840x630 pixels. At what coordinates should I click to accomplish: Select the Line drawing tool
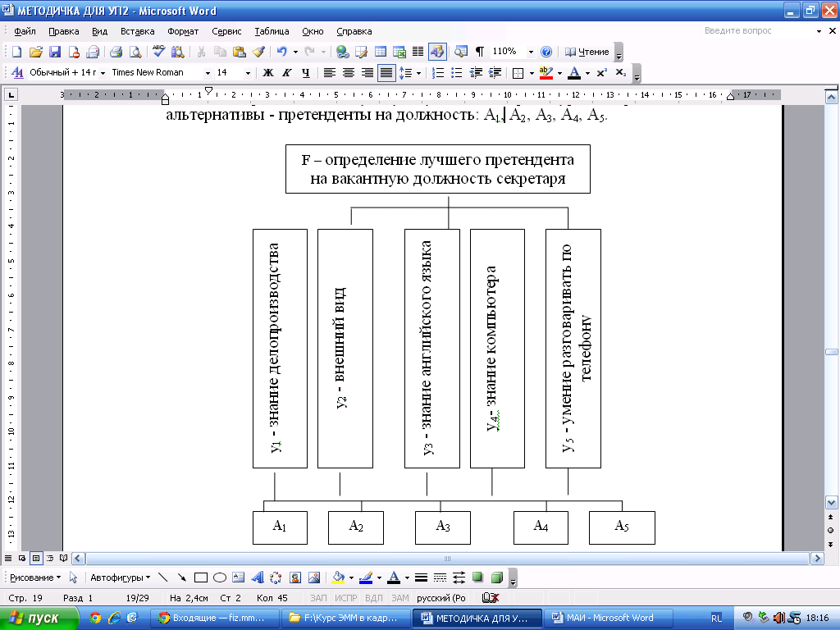163,577
